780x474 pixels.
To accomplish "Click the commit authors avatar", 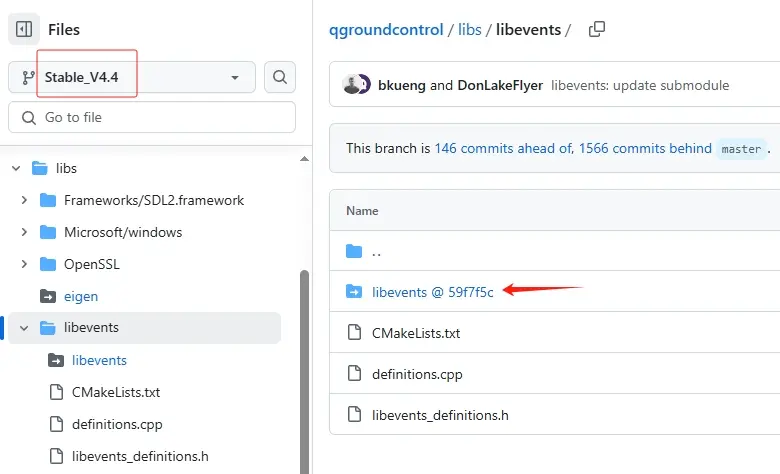I will point(356,85).
